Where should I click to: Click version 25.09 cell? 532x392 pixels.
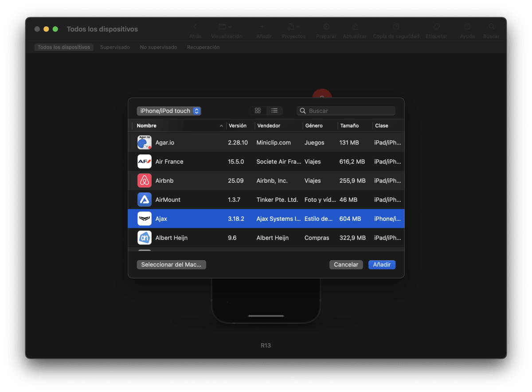click(x=235, y=181)
